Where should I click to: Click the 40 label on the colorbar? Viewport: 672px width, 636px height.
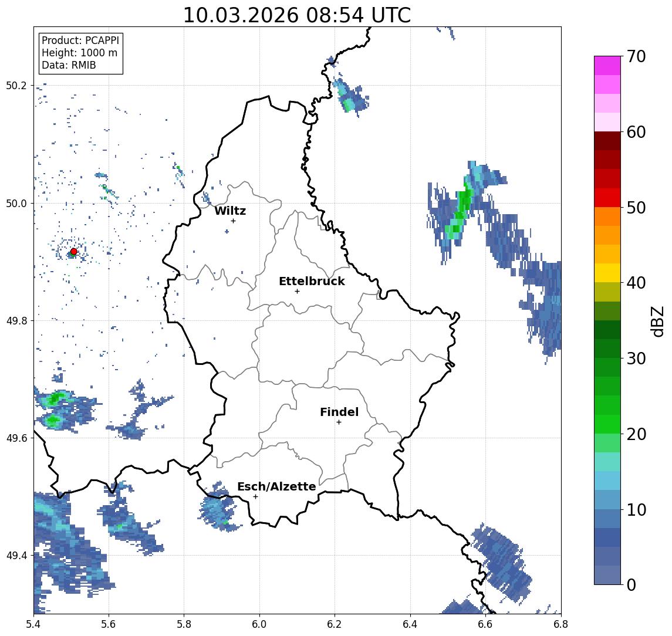[636, 283]
